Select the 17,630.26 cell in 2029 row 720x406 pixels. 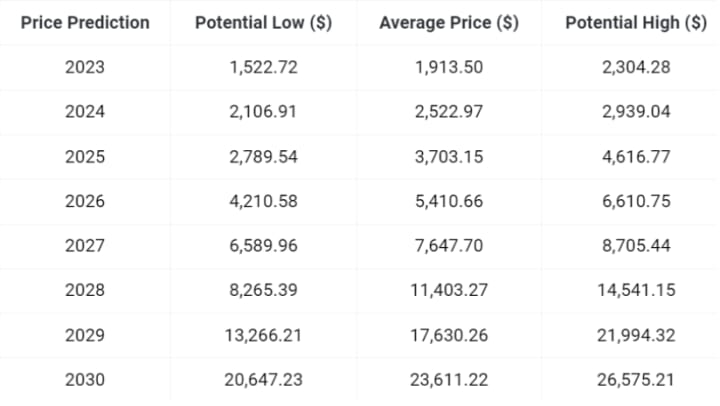pos(449,335)
